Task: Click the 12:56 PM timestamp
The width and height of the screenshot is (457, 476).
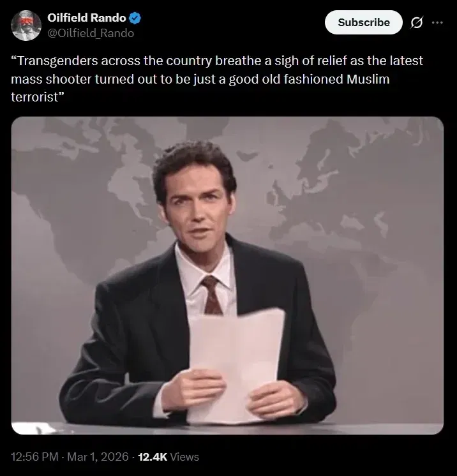Action: click(x=34, y=457)
